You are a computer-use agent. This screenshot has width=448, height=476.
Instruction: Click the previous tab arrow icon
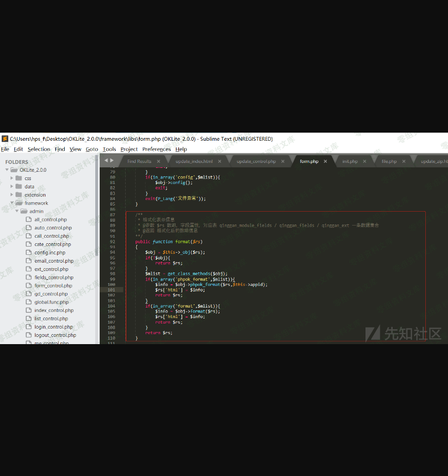tap(106, 161)
